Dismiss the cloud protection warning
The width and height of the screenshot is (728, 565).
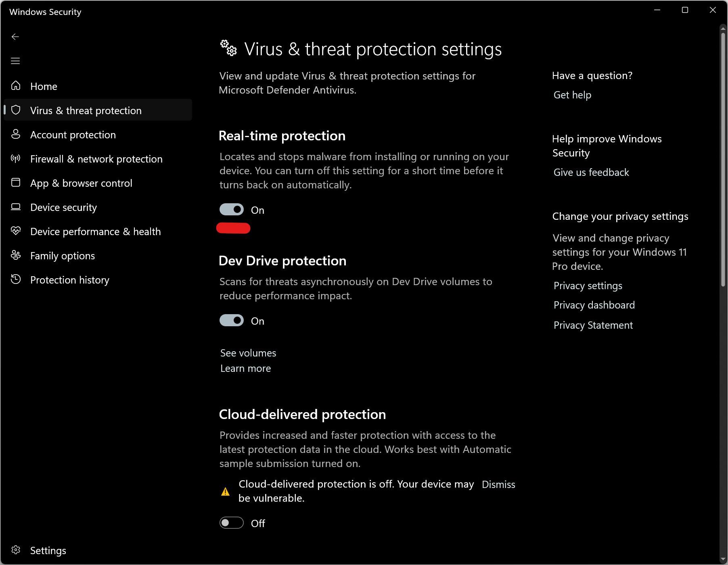[x=498, y=484]
